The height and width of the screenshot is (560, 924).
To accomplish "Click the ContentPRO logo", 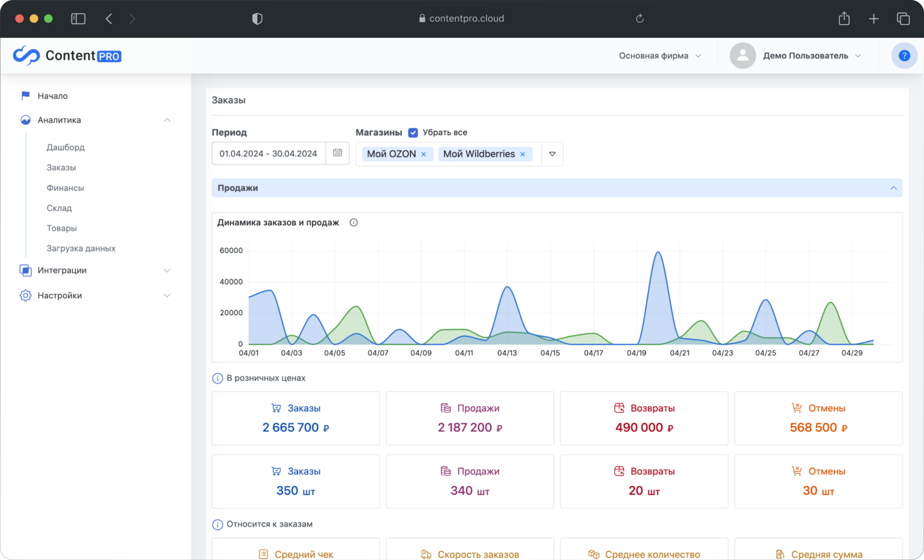I will [67, 56].
